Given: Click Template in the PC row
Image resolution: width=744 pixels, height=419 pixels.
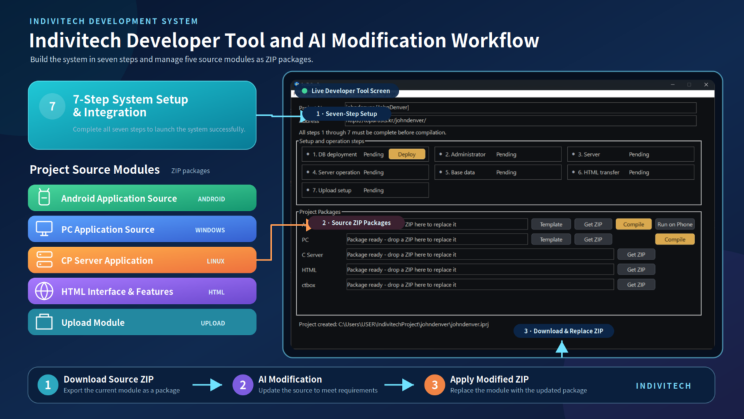Looking at the screenshot, I should tap(551, 239).
